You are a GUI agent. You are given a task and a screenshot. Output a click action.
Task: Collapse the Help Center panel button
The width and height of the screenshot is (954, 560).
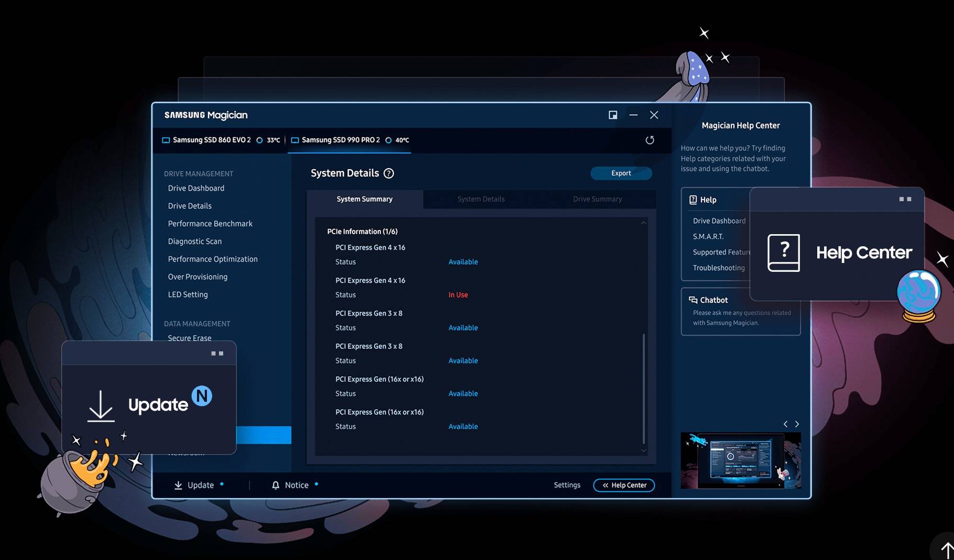click(x=623, y=485)
